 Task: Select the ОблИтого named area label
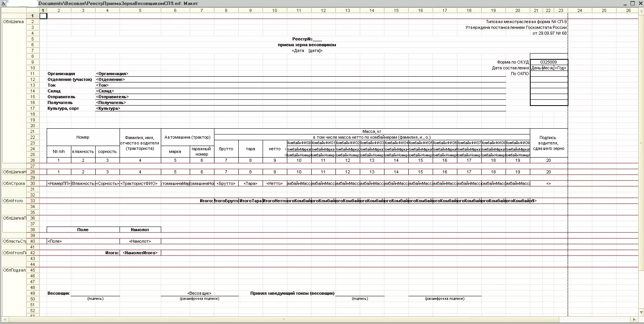pos(13,201)
